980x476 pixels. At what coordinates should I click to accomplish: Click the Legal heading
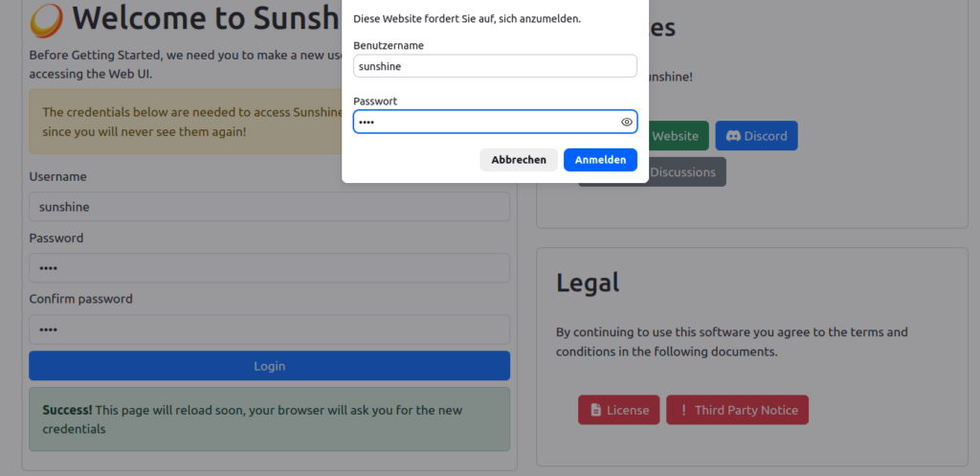[x=588, y=283]
